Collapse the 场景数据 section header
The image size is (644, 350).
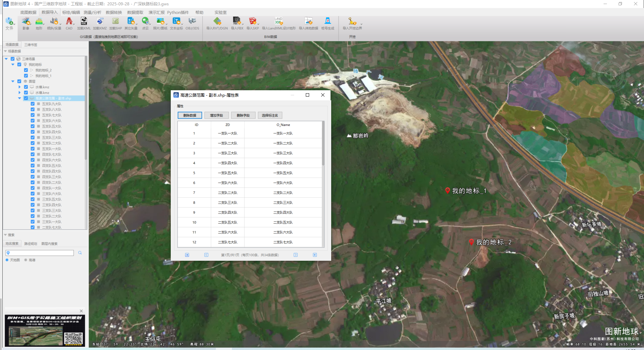click(5, 51)
